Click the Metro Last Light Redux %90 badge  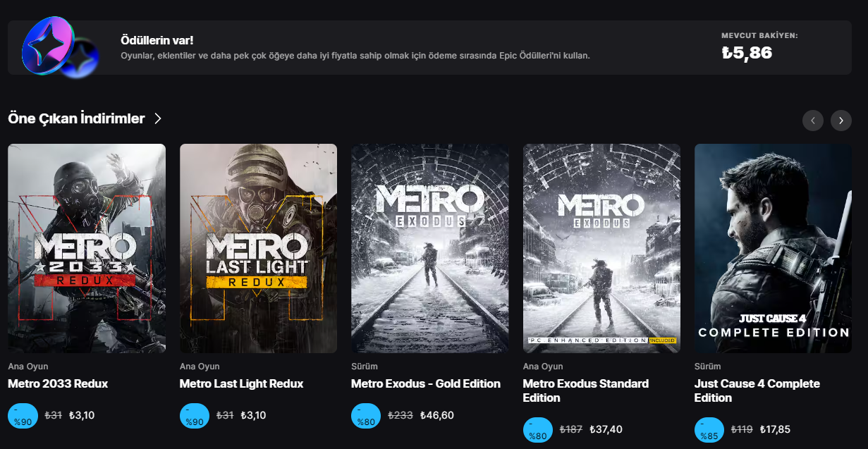[195, 416]
